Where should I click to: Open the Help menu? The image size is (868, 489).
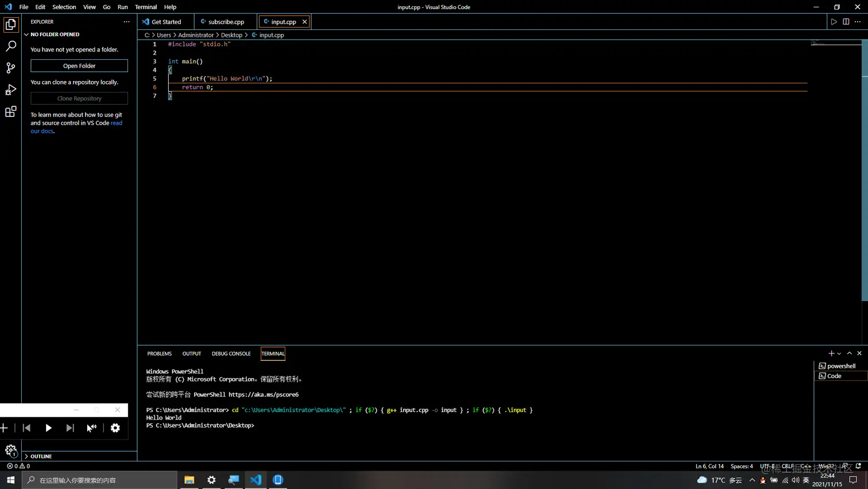coord(170,7)
